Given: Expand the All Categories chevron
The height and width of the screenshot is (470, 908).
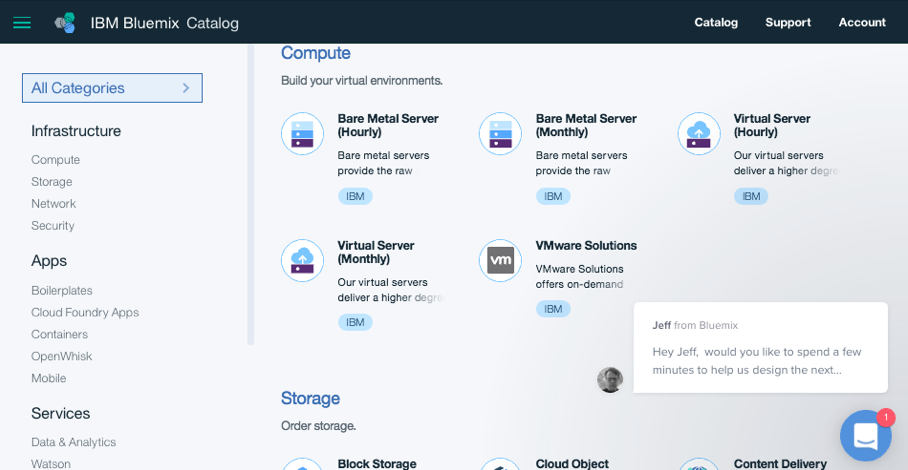Looking at the screenshot, I should [x=185, y=88].
